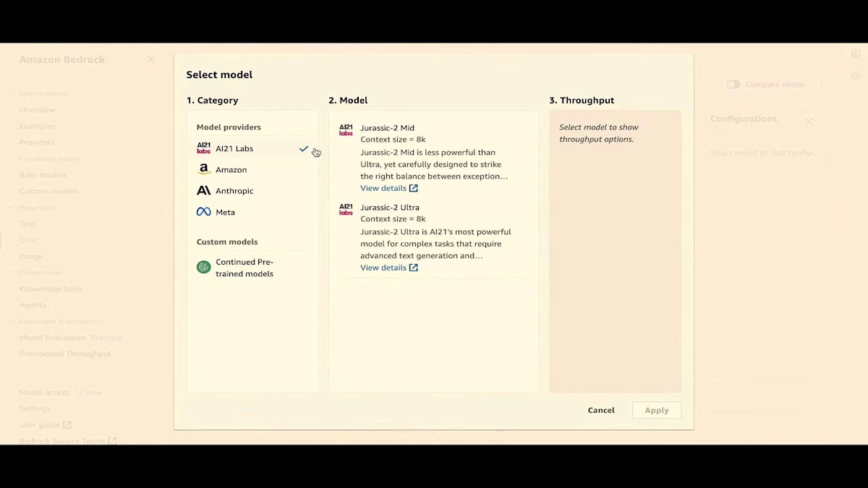This screenshot has width=868, height=488.
Task: Click the 'Custom models' heading in Category
Action: pos(227,242)
